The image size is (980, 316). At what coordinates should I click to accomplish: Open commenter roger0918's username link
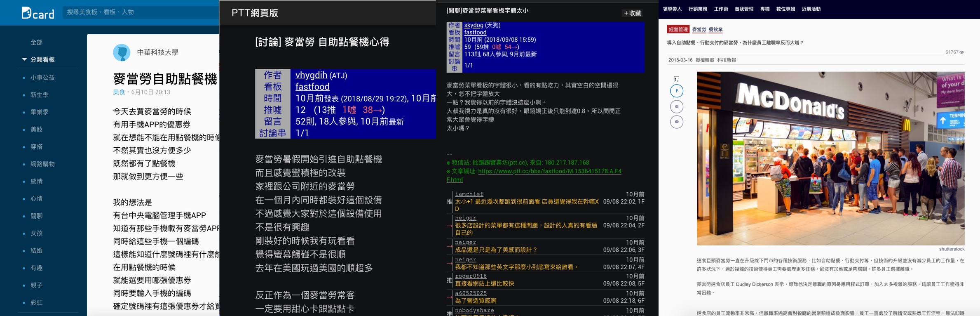[471, 276]
